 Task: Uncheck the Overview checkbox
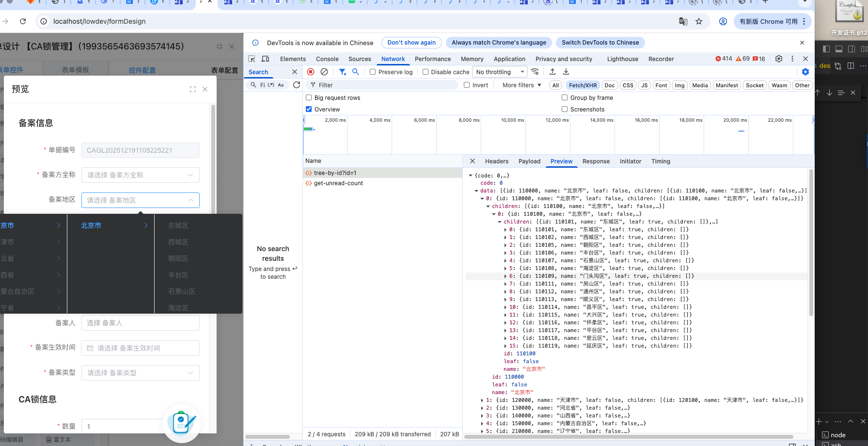309,109
